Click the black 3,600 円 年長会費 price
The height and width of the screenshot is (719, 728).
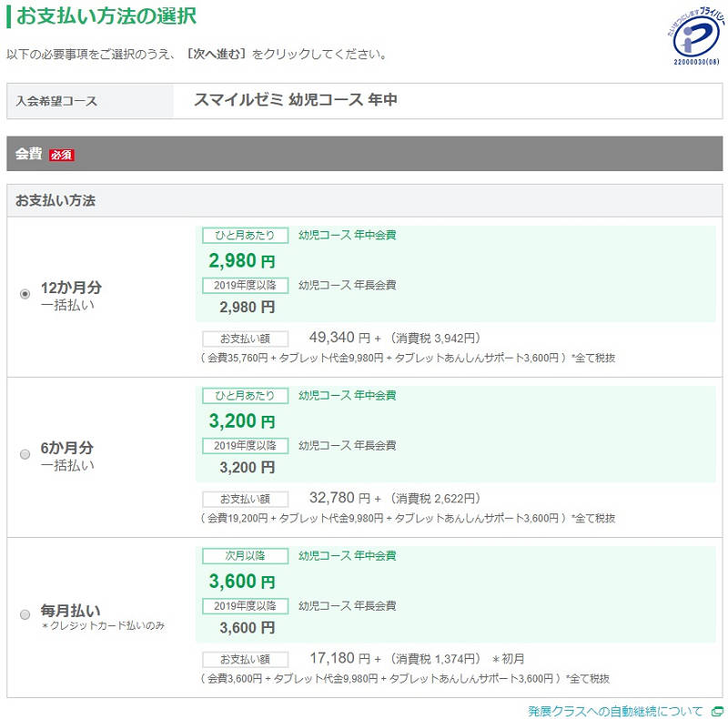point(247,627)
